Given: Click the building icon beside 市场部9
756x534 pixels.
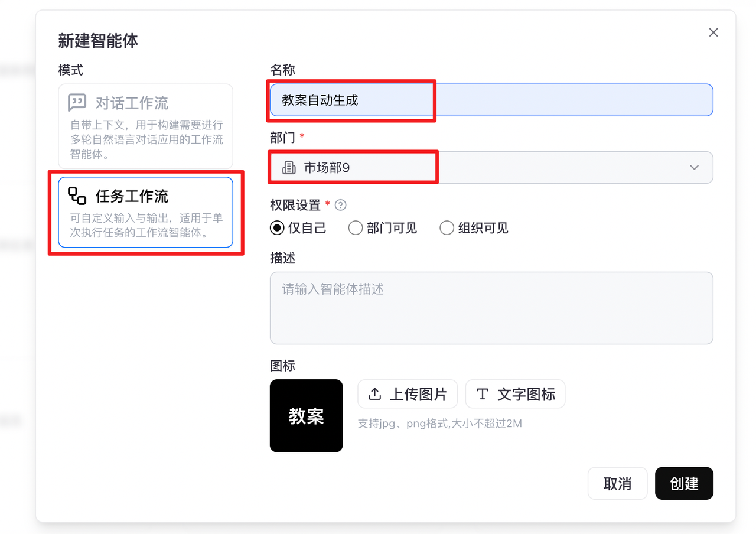Looking at the screenshot, I should coord(289,168).
